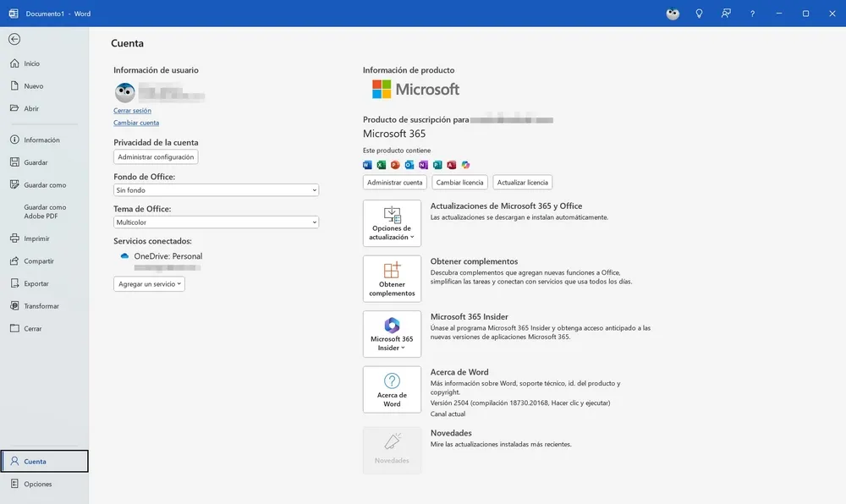The width and height of the screenshot is (846, 504).
Task: Click the PowerPoint icon in product apps row
Action: tap(395, 165)
